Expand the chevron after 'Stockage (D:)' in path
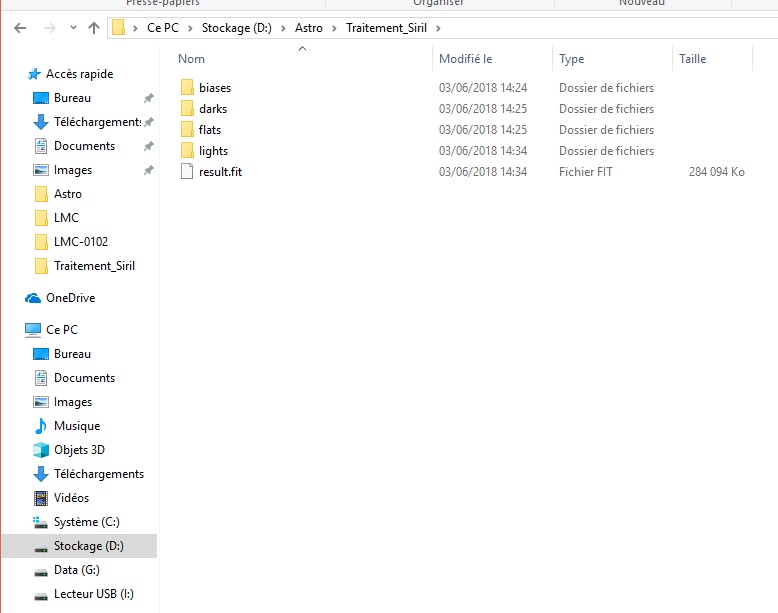The height and width of the screenshot is (613, 778). click(x=283, y=28)
